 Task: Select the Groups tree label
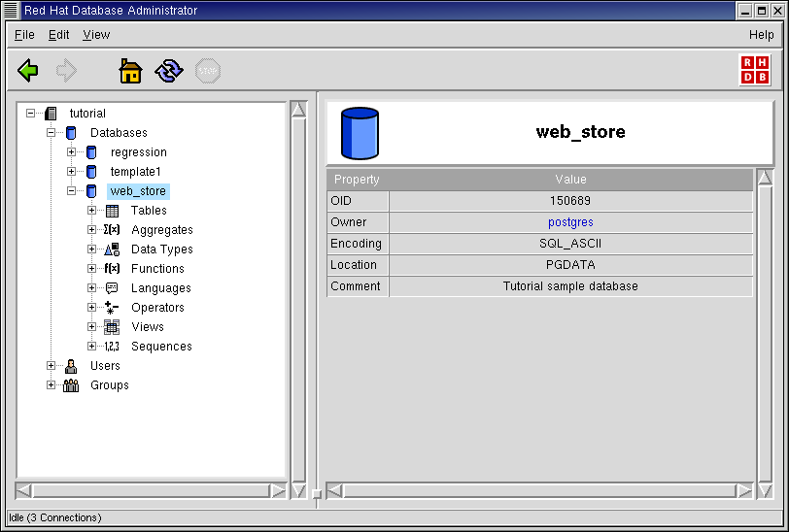(x=110, y=385)
